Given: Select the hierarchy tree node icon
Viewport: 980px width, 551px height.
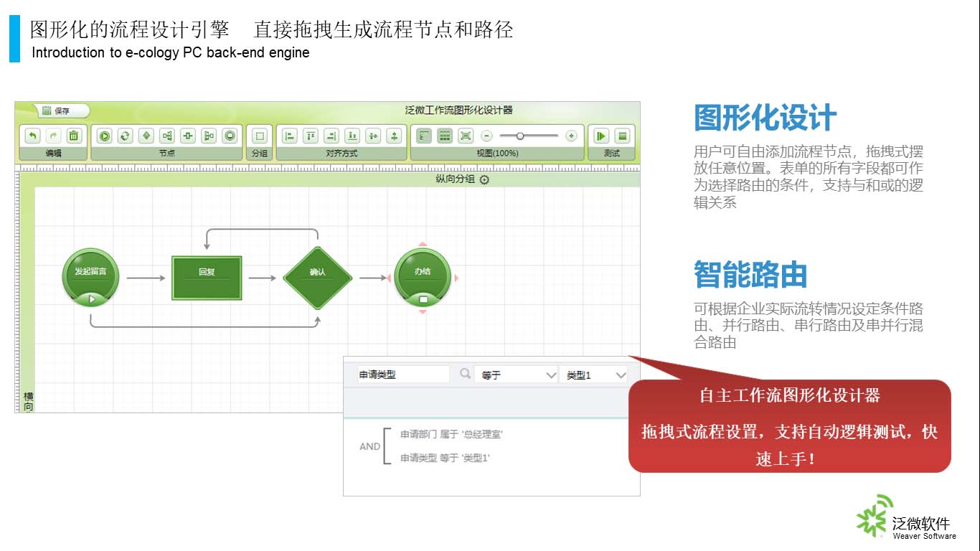Looking at the screenshot, I should (x=209, y=136).
